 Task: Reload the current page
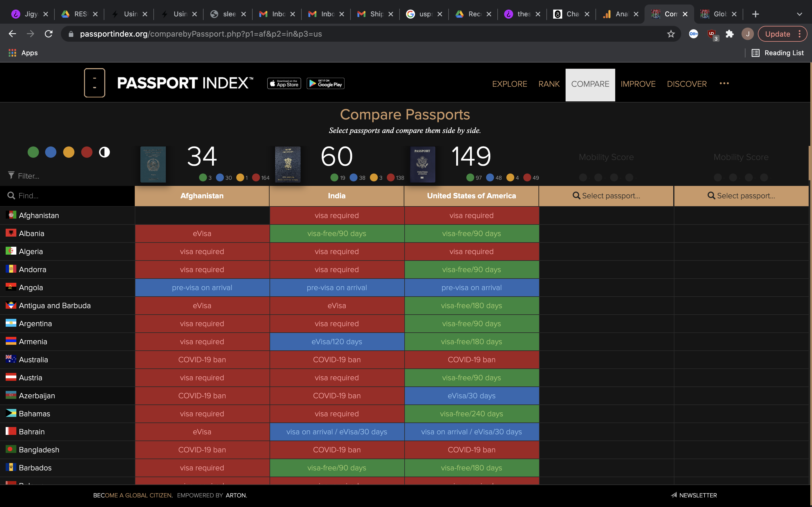point(49,34)
